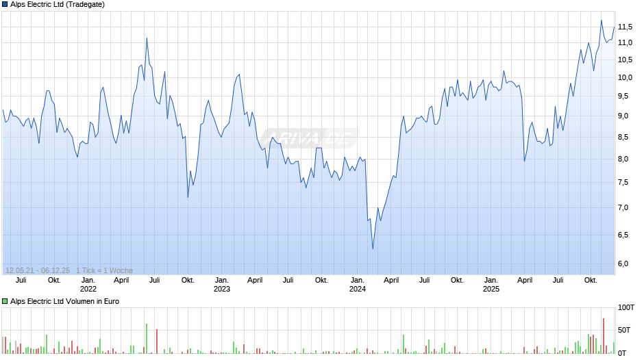Click the 100T volume axis label
This screenshot has width=644, height=360.
pos(626,307)
